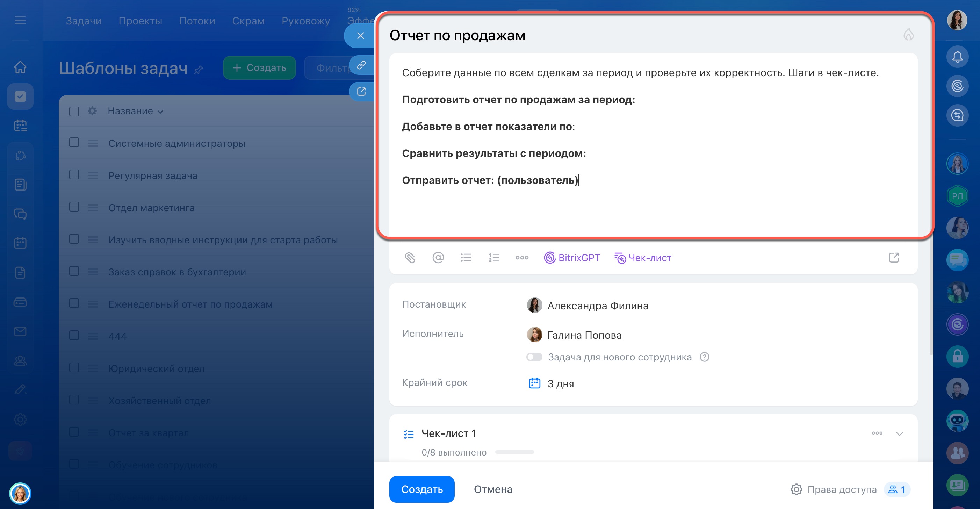Switch to the Проекты tab
The height and width of the screenshot is (509, 980).
[x=140, y=21]
